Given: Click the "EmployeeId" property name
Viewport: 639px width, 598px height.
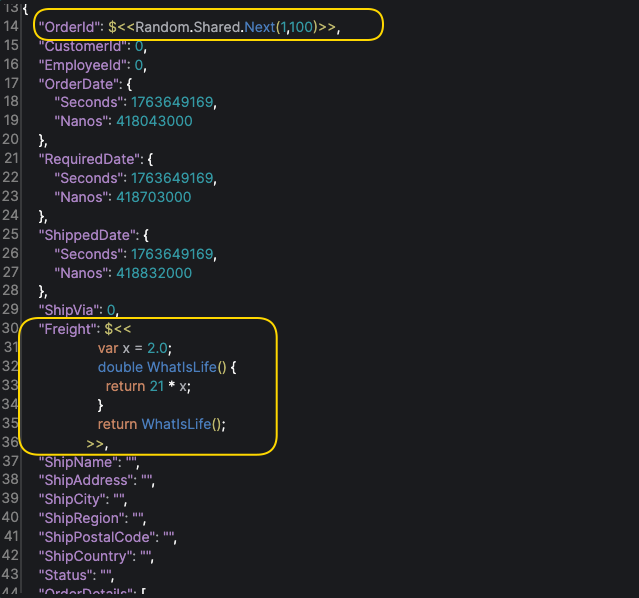Looking at the screenshot, I should [x=81, y=65].
